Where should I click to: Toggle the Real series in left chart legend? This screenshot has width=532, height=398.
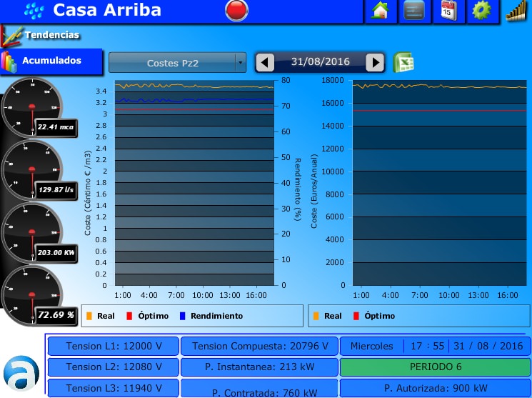point(100,316)
